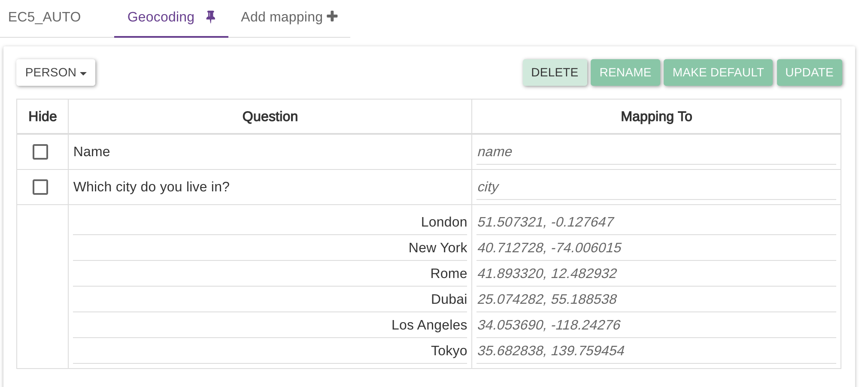Image resolution: width=868 pixels, height=387 pixels.
Task: Check the Hide box for Name
Action: click(40, 152)
